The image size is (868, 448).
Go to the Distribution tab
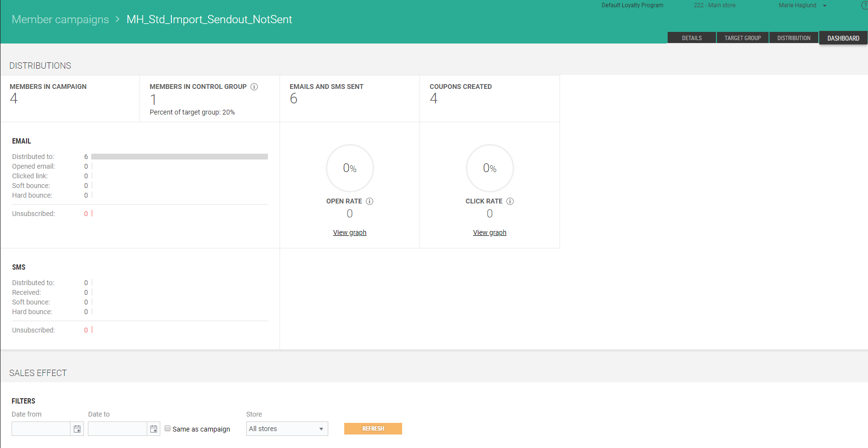pyautogui.click(x=794, y=38)
